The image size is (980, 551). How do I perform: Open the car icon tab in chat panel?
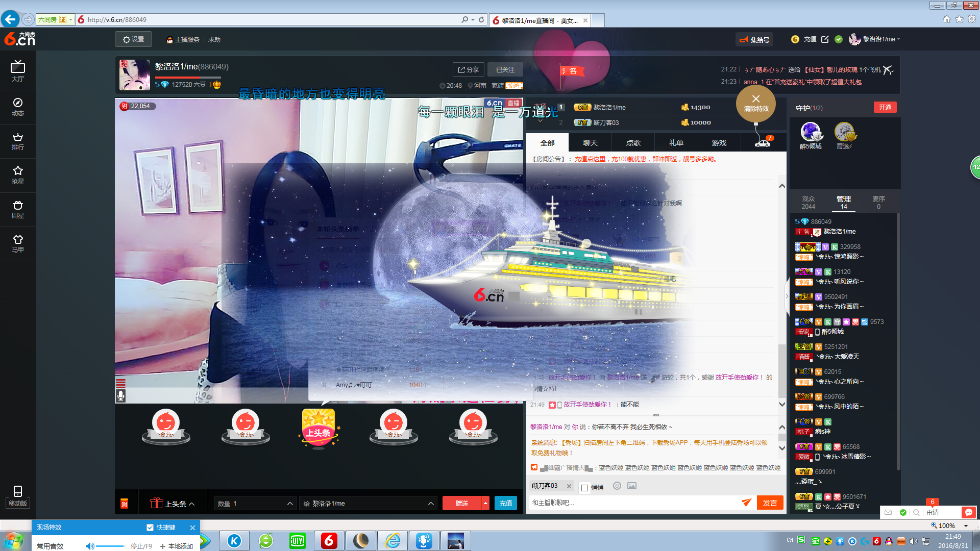tap(763, 142)
